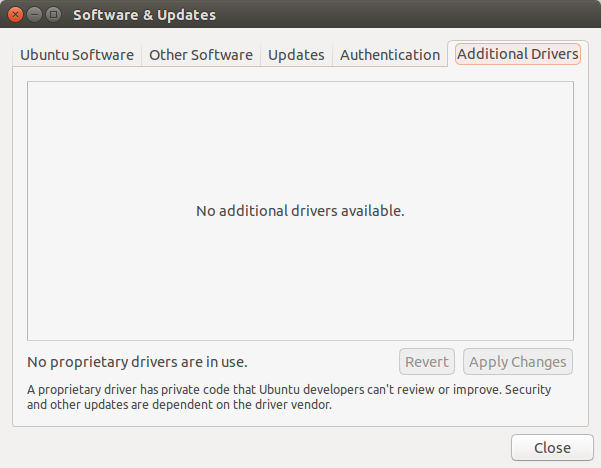Click 'No proprietary drivers are in use.' text

click(137, 362)
